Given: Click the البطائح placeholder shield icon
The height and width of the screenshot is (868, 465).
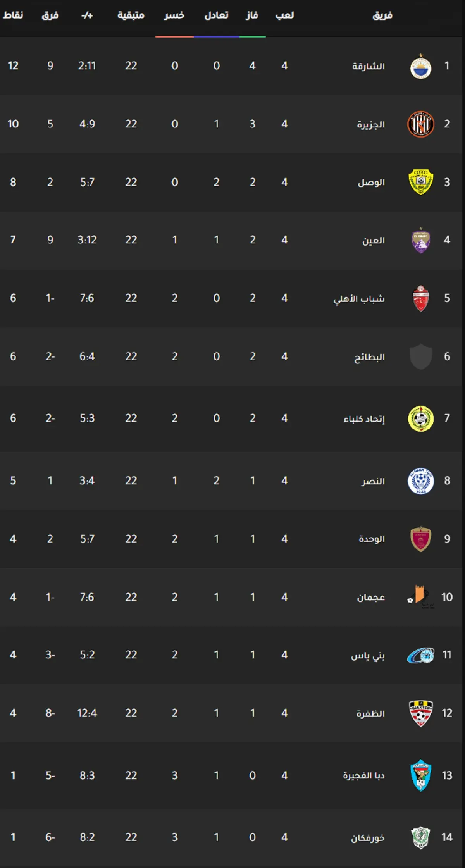Looking at the screenshot, I should (421, 356).
